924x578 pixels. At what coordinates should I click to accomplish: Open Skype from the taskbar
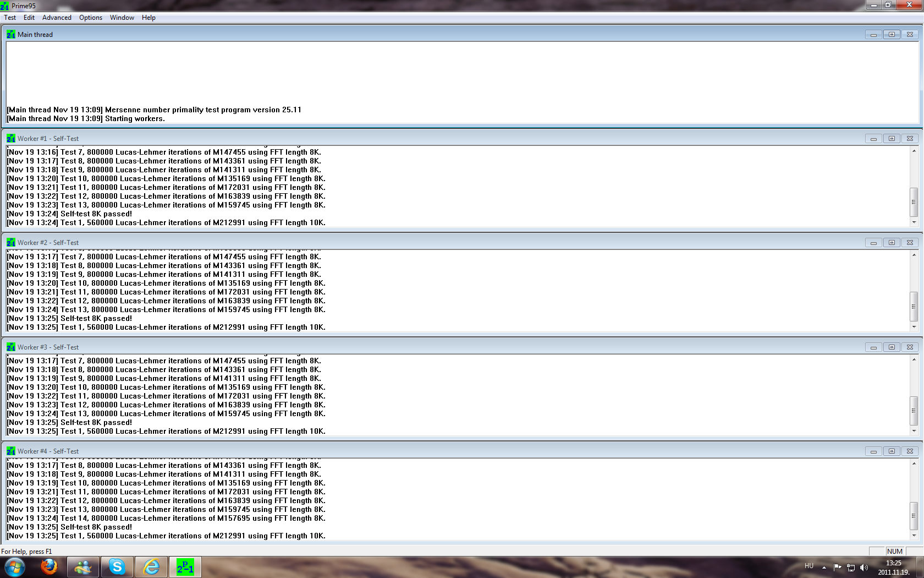pyautogui.click(x=117, y=567)
